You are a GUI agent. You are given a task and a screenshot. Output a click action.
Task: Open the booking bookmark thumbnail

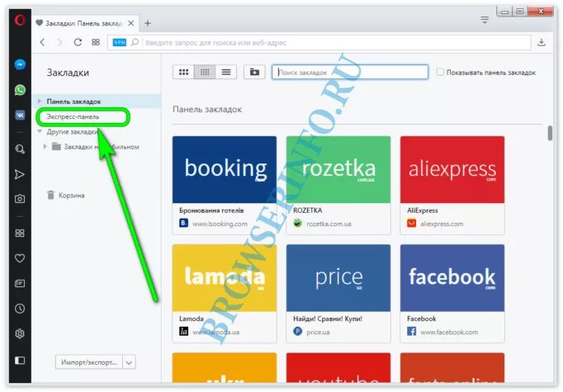[x=225, y=169]
